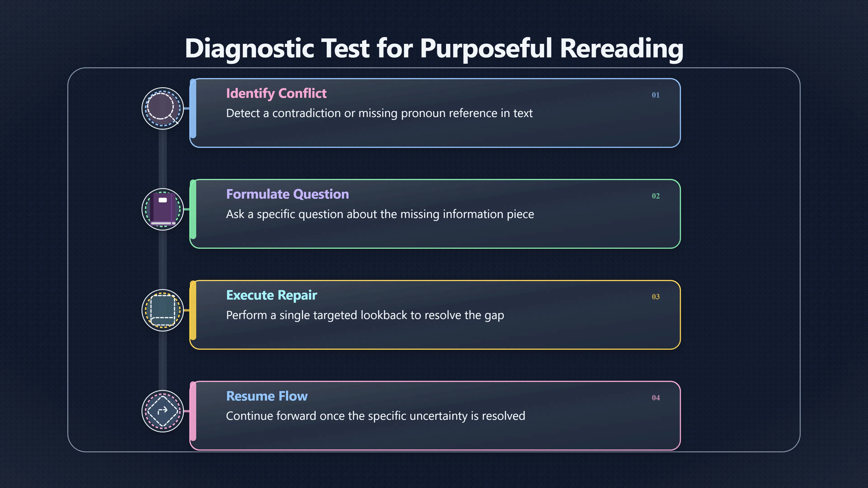The height and width of the screenshot is (488, 868).
Task: Click the 'Continue forward once' description text
Action: [376, 416]
